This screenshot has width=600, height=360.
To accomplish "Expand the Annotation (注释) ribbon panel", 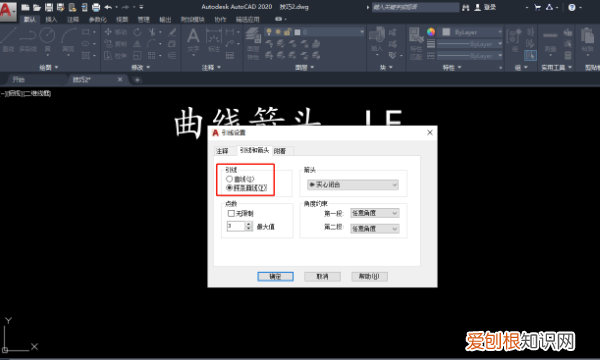I will point(211,67).
